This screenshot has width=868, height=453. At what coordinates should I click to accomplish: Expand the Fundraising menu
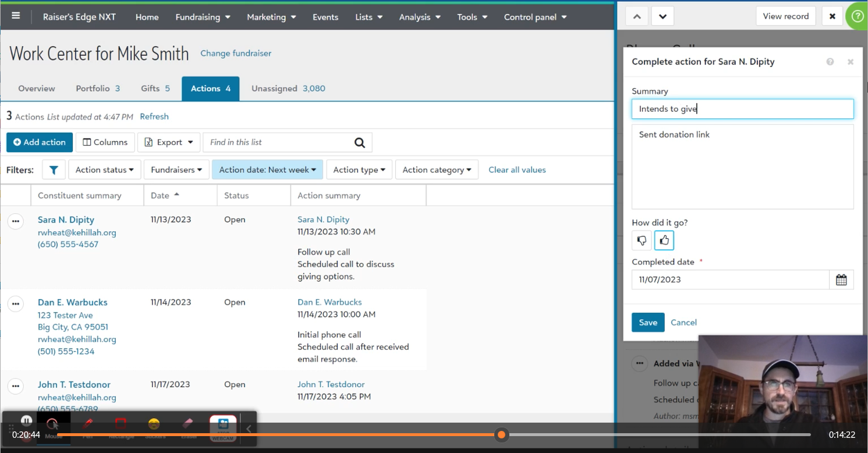click(x=203, y=17)
